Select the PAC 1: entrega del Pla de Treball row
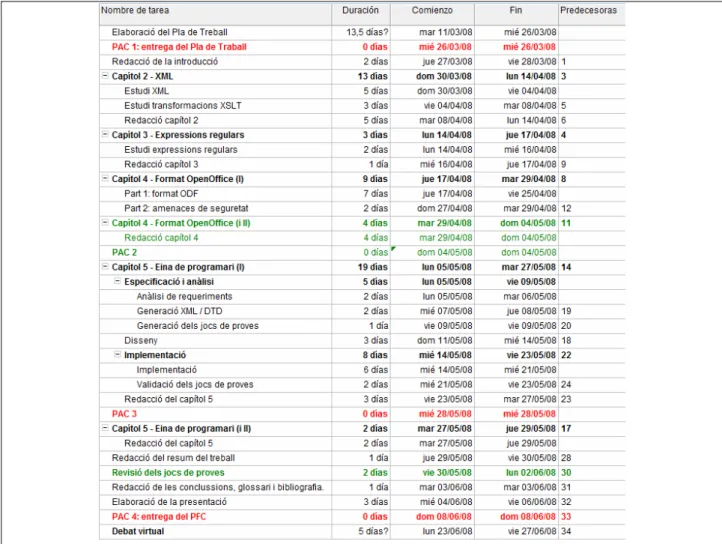722x544 pixels. (x=362, y=47)
